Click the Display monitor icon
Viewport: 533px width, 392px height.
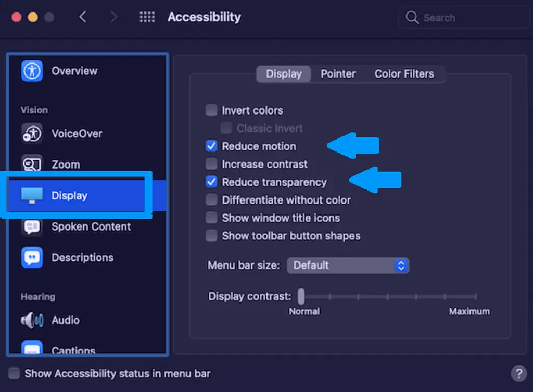click(x=32, y=196)
